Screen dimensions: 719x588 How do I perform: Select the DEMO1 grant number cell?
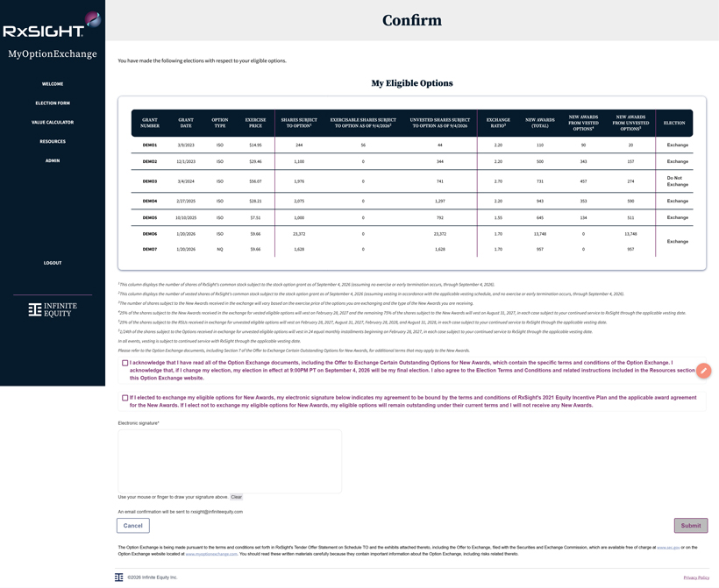coord(149,145)
